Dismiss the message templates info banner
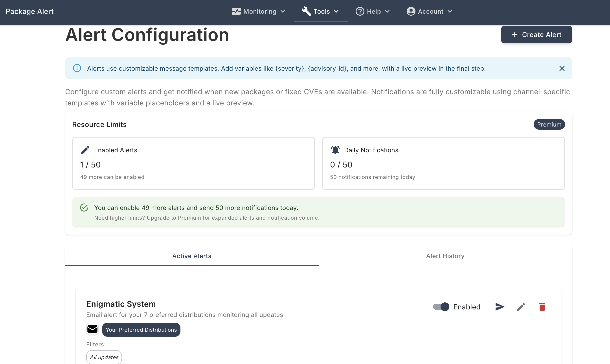Screen dimensions: 610x364 562,68
